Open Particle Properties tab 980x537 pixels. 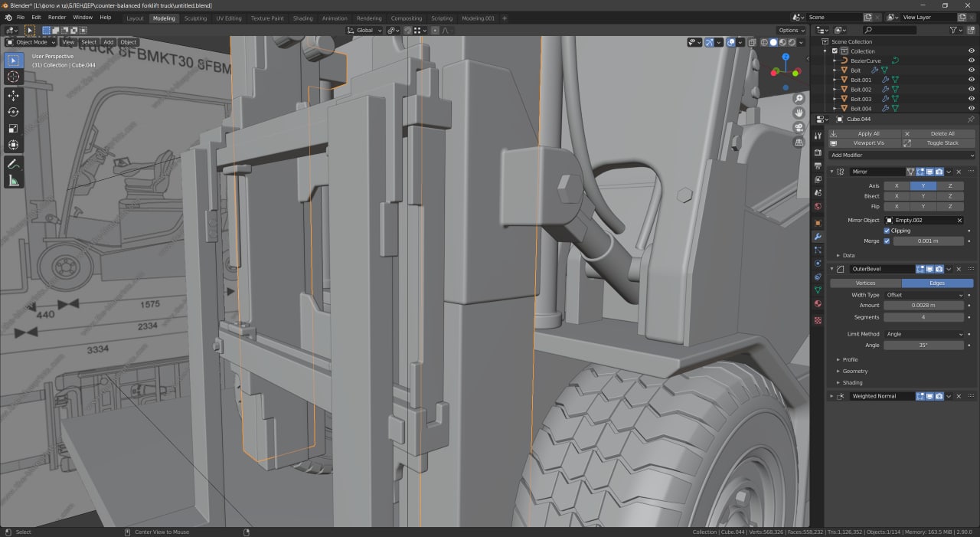tap(818, 250)
